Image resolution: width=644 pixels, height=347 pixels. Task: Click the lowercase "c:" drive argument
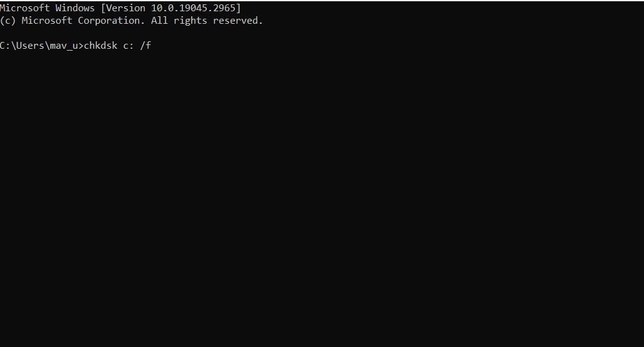click(129, 46)
